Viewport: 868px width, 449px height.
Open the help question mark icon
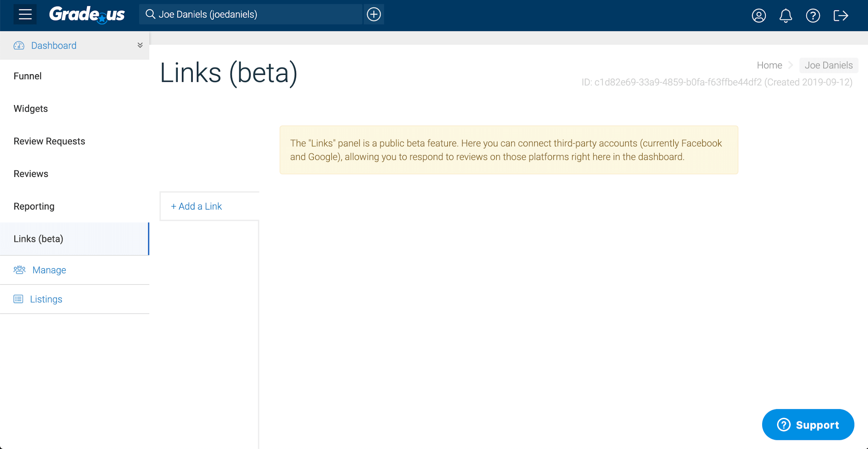pos(813,15)
